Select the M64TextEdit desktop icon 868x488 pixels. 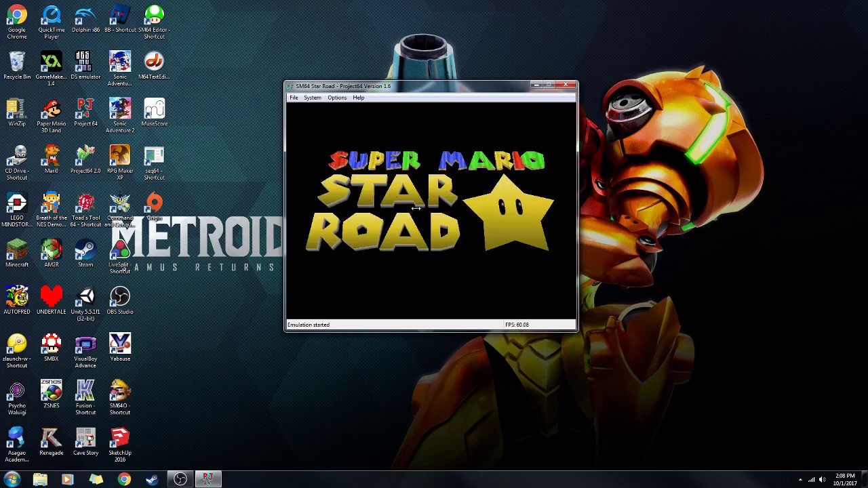(x=154, y=66)
